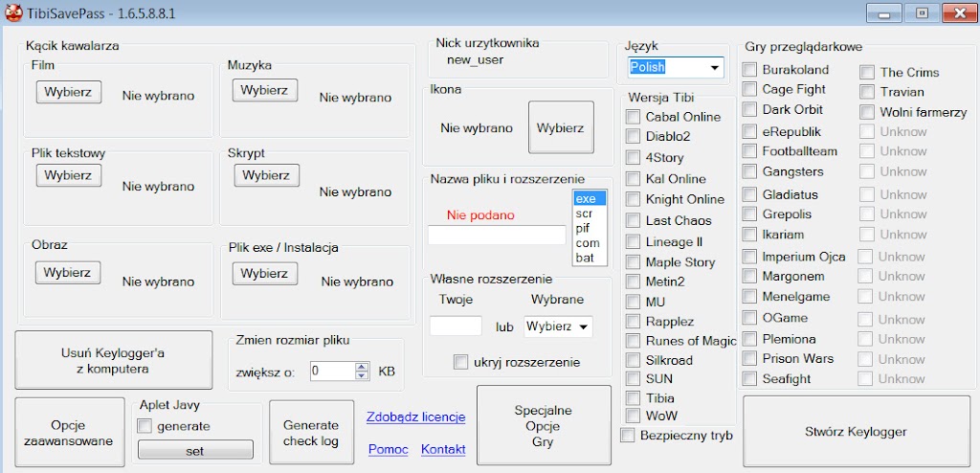Check the Gladiatus checkbox
The image size is (980, 473).
coord(749,194)
